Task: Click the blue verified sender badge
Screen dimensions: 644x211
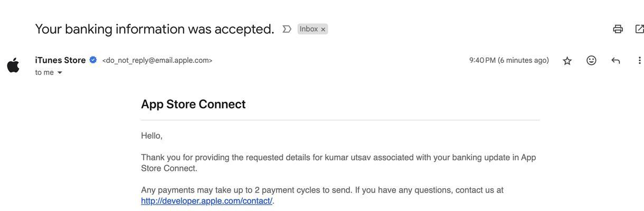Action: click(x=93, y=60)
